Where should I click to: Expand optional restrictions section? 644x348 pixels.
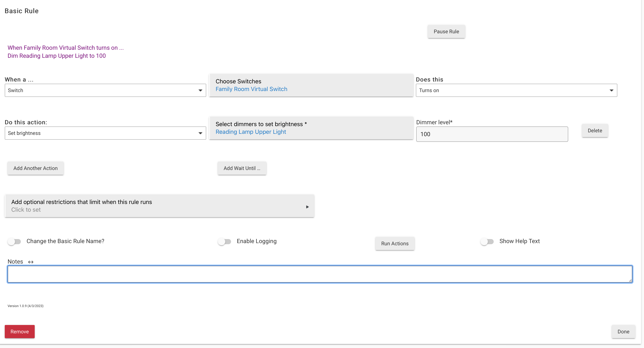[x=159, y=206]
